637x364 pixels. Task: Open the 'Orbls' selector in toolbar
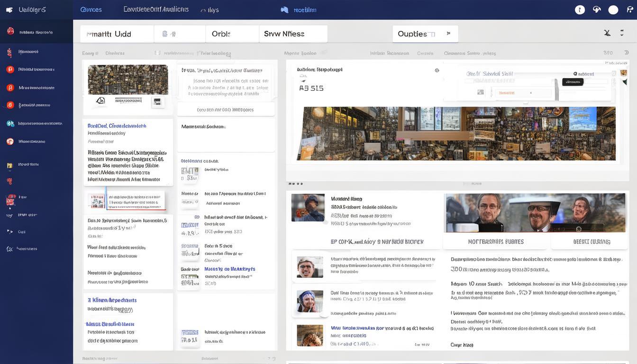[232, 34]
